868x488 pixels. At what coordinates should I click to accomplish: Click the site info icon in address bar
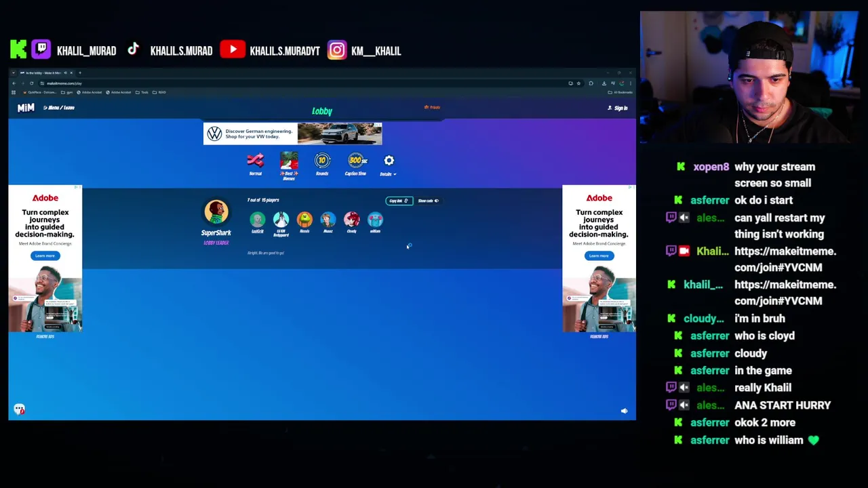pyautogui.click(x=42, y=83)
